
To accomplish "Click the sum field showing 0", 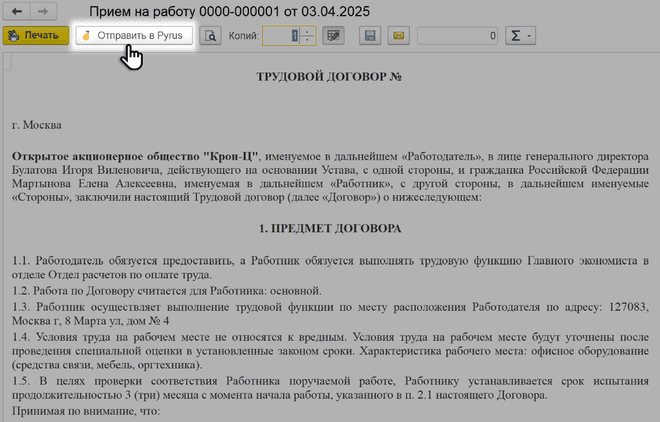I will [x=457, y=37].
